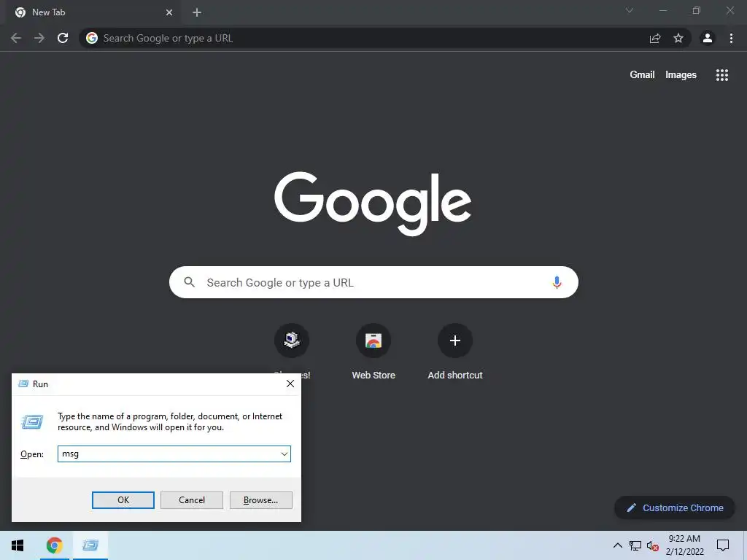Click the Run icon in the taskbar
The height and width of the screenshot is (560, 747).
[90, 545]
